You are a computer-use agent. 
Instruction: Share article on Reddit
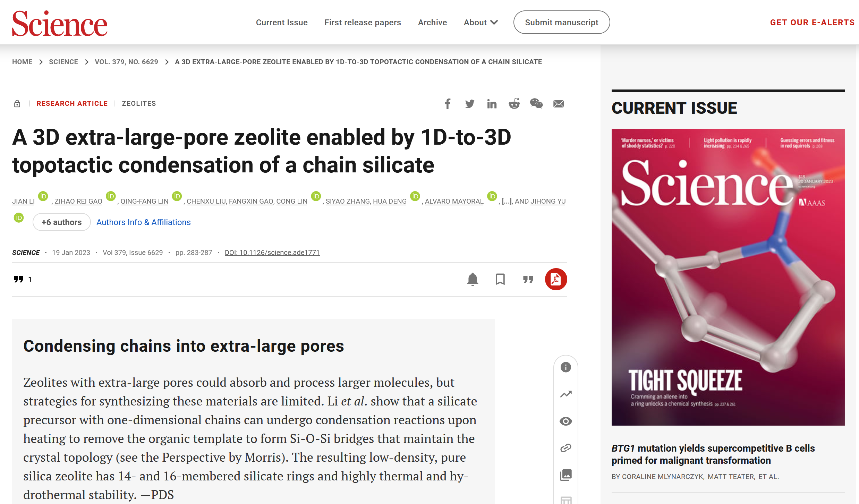tap(514, 104)
